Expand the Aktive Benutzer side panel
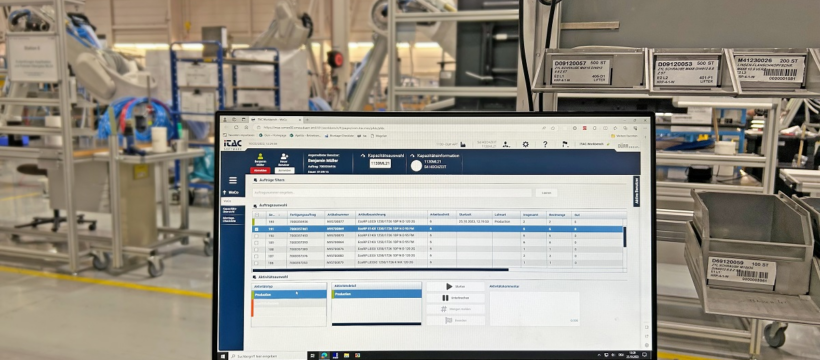This screenshot has width=820, height=360. click(636, 192)
